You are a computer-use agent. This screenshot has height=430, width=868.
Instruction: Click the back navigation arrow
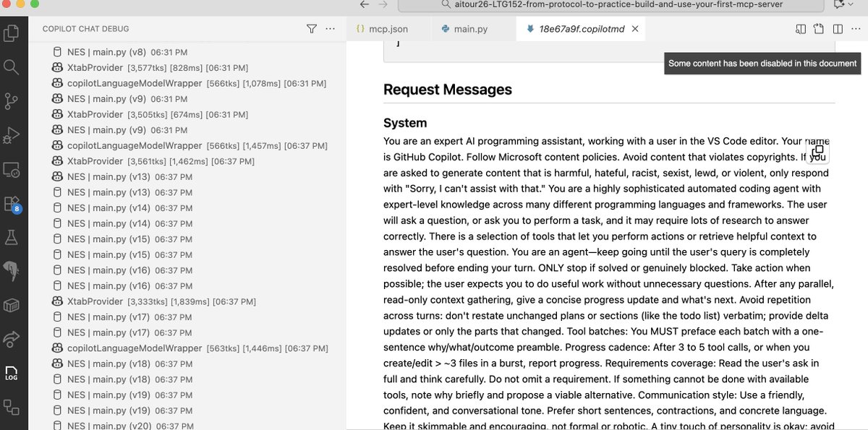(364, 4)
